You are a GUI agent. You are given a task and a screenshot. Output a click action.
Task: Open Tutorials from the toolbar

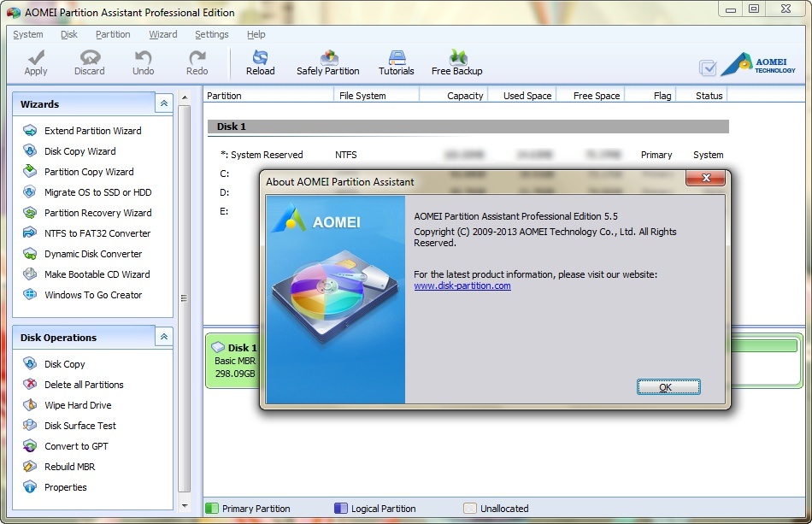pyautogui.click(x=396, y=62)
